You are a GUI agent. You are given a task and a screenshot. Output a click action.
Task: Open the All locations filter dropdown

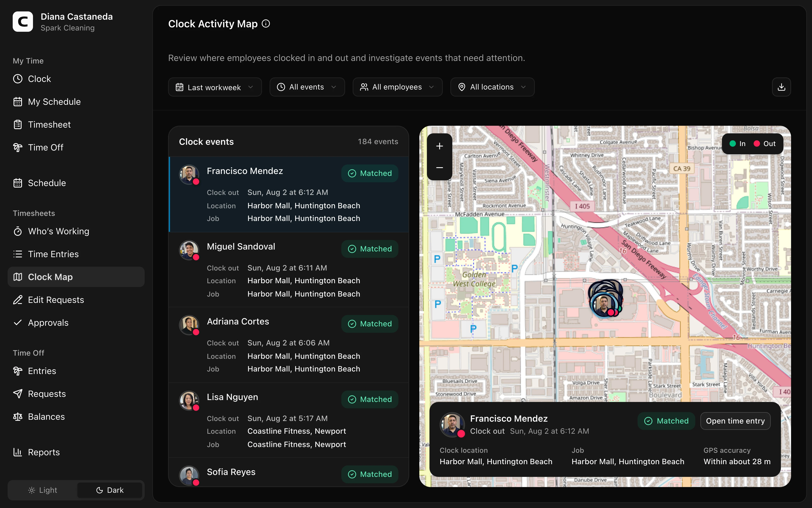tap(492, 87)
